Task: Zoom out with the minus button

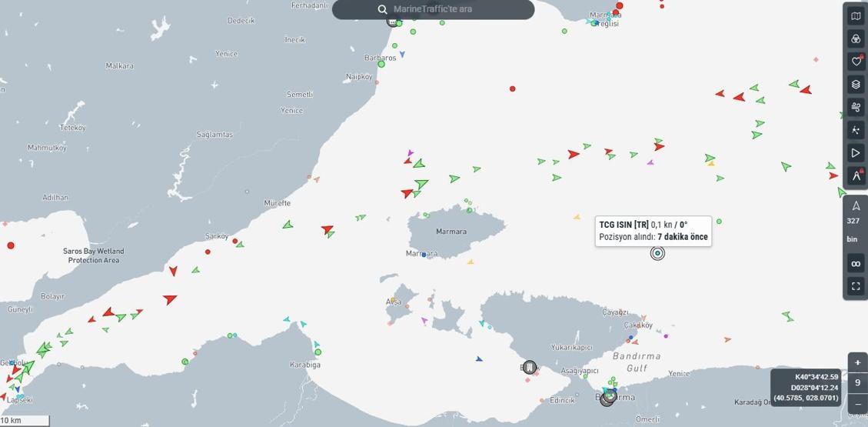Action: 858,404
